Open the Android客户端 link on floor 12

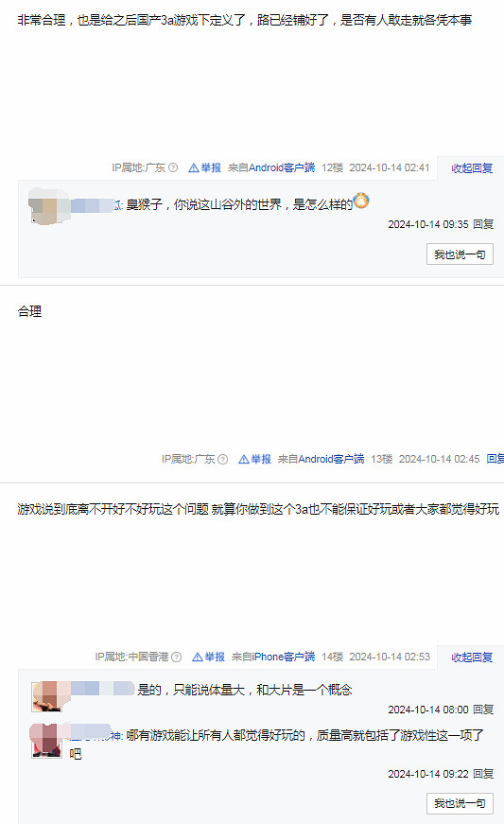point(282,167)
